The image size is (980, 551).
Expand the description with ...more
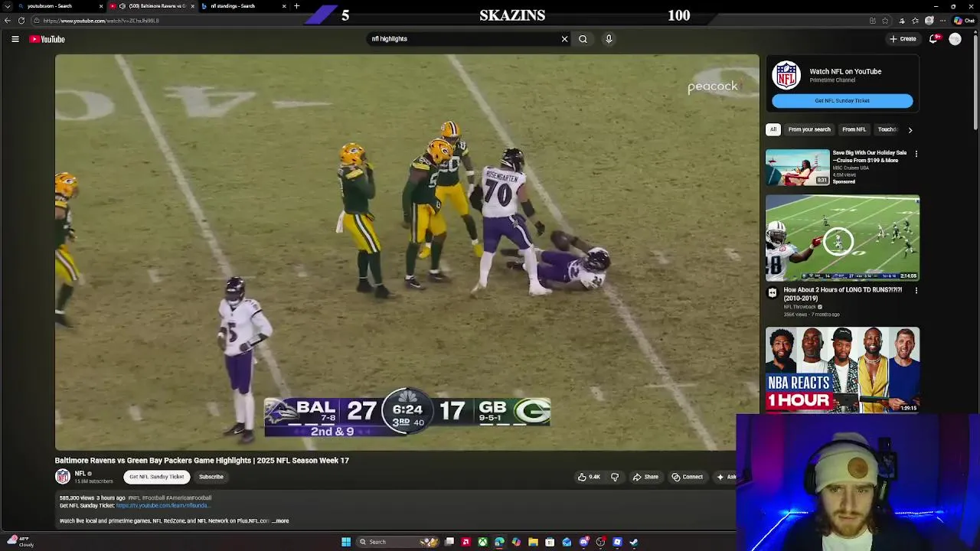[280, 521]
